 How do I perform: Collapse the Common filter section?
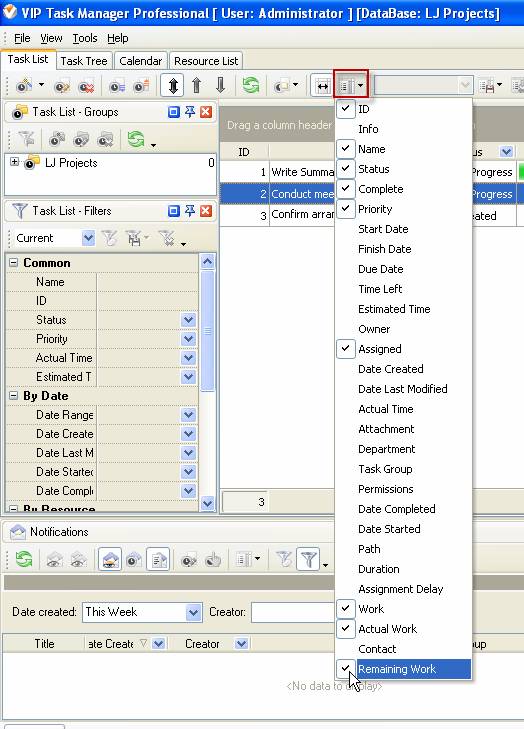[x=14, y=263]
